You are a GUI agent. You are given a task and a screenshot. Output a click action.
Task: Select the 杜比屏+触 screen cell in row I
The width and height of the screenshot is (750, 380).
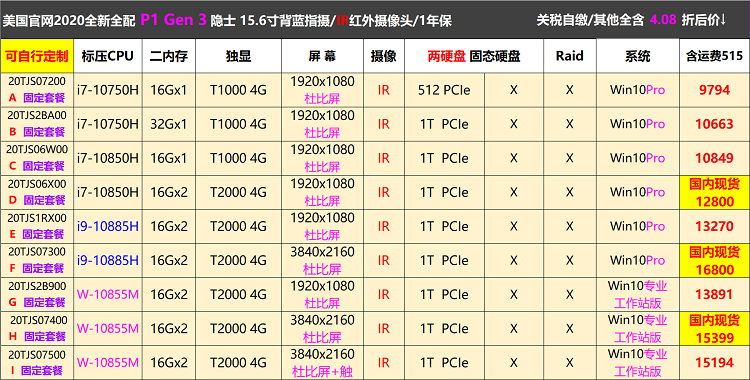coord(322,363)
